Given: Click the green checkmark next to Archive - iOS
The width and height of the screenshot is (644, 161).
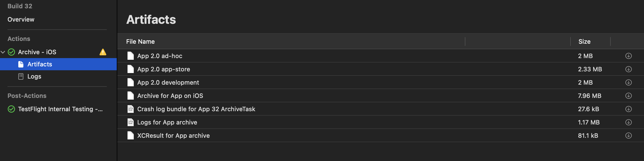Looking at the screenshot, I should pos(11,52).
